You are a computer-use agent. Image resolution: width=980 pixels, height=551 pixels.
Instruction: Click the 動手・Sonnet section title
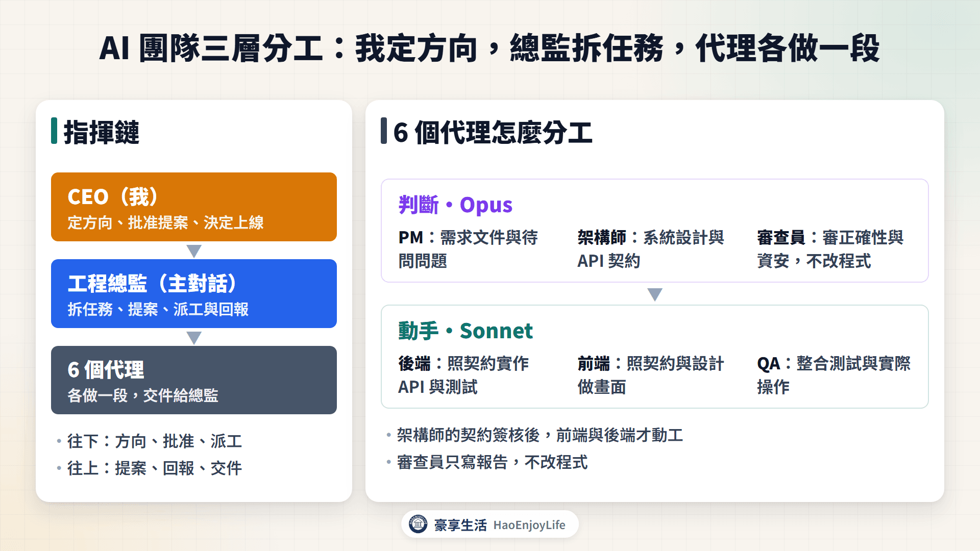(x=465, y=331)
